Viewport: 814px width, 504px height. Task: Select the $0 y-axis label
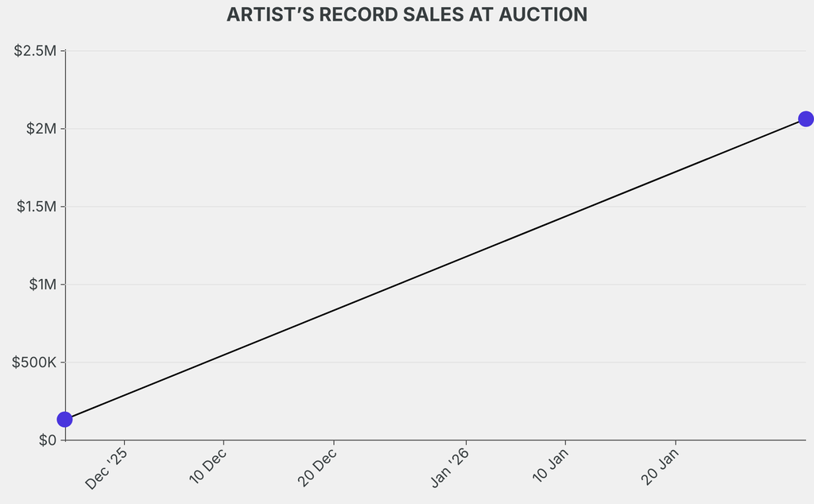coord(48,440)
